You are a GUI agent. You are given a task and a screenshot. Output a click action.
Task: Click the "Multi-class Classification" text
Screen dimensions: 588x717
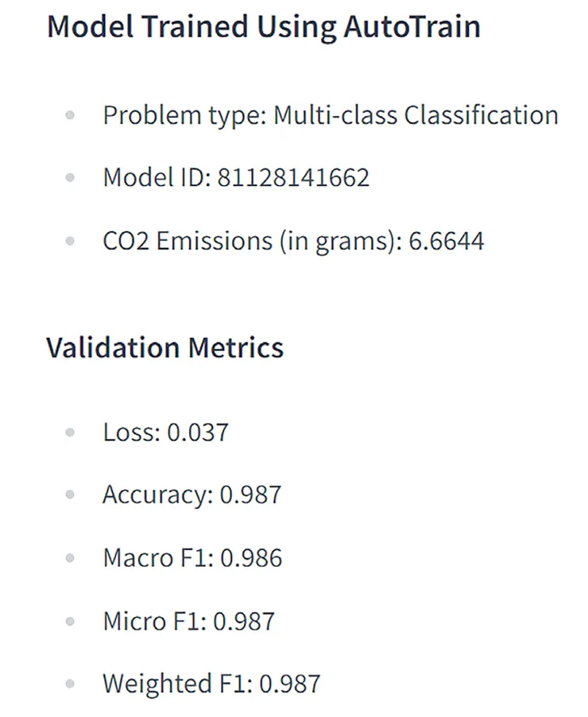click(x=416, y=115)
